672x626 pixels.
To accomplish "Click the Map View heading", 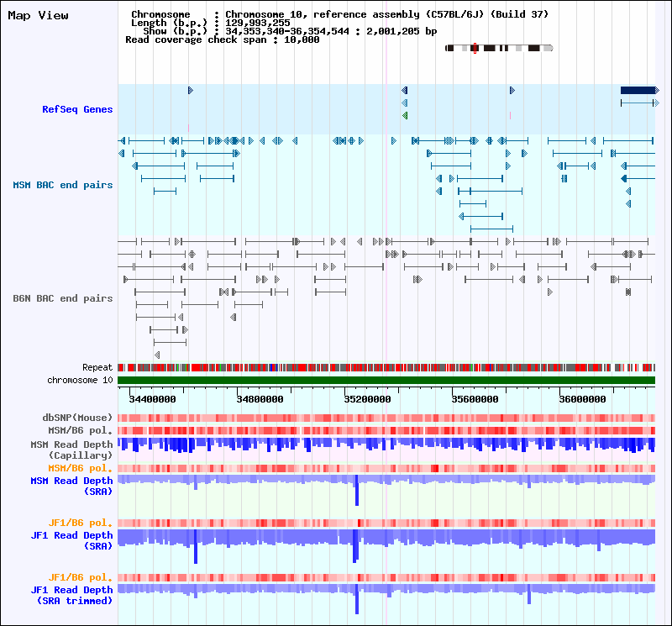I will (x=38, y=15).
